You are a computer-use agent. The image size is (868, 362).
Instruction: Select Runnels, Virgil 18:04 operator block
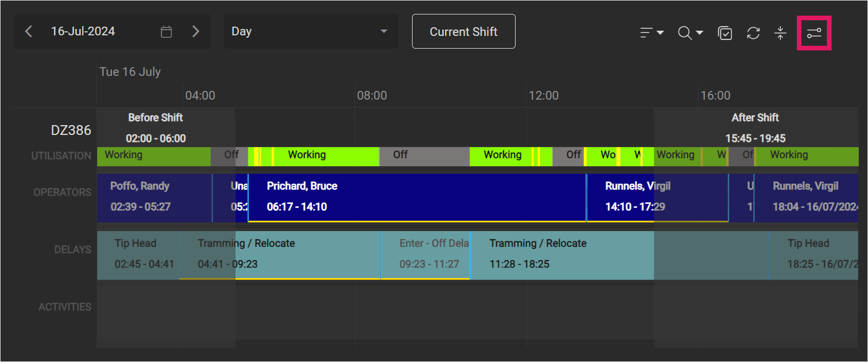(x=806, y=198)
